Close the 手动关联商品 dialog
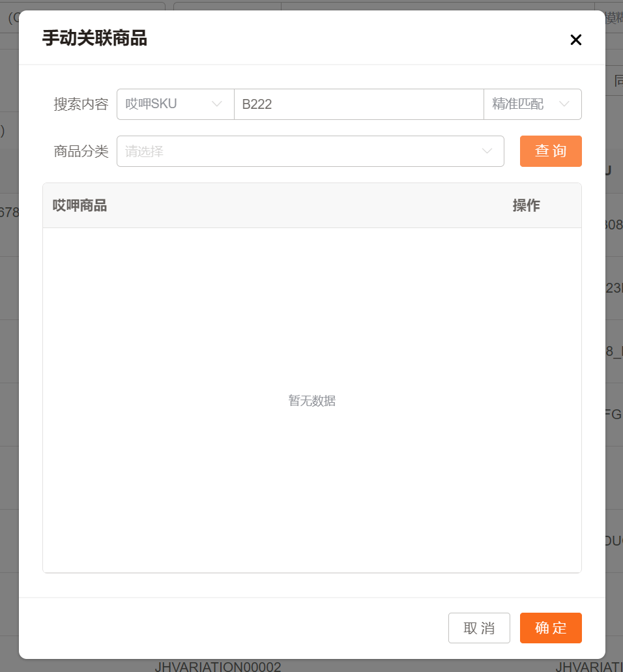Screen dimensions: 623x672 coord(576,39)
